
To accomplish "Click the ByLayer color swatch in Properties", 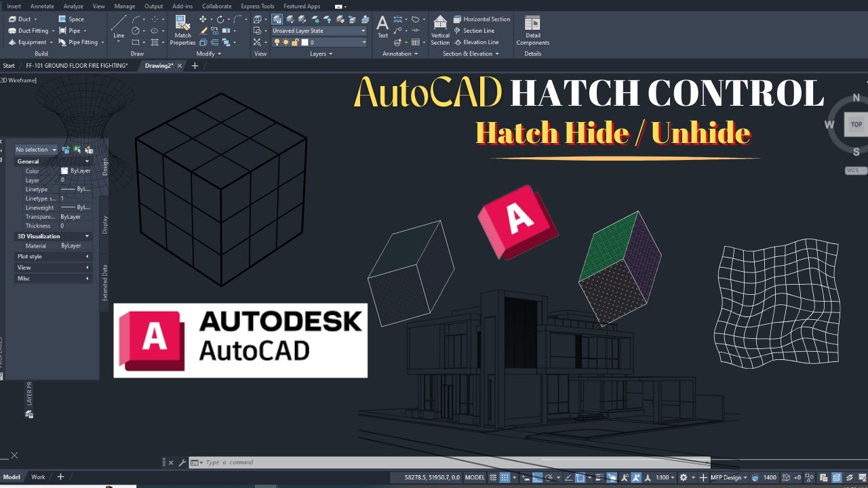I will pyautogui.click(x=64, y=171).
